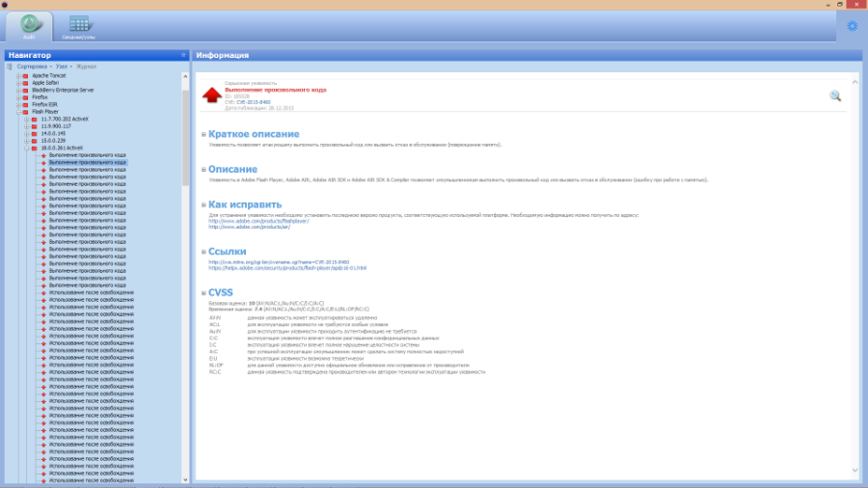Select the Firefox ESR tree item
The image size is (868, 488).
click(44, 104)
